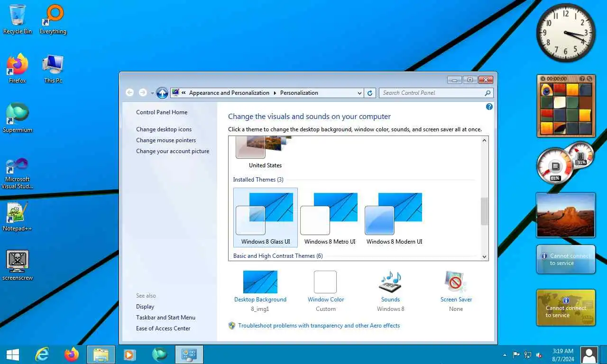Open the Screen Saver link text

point(456,300)
